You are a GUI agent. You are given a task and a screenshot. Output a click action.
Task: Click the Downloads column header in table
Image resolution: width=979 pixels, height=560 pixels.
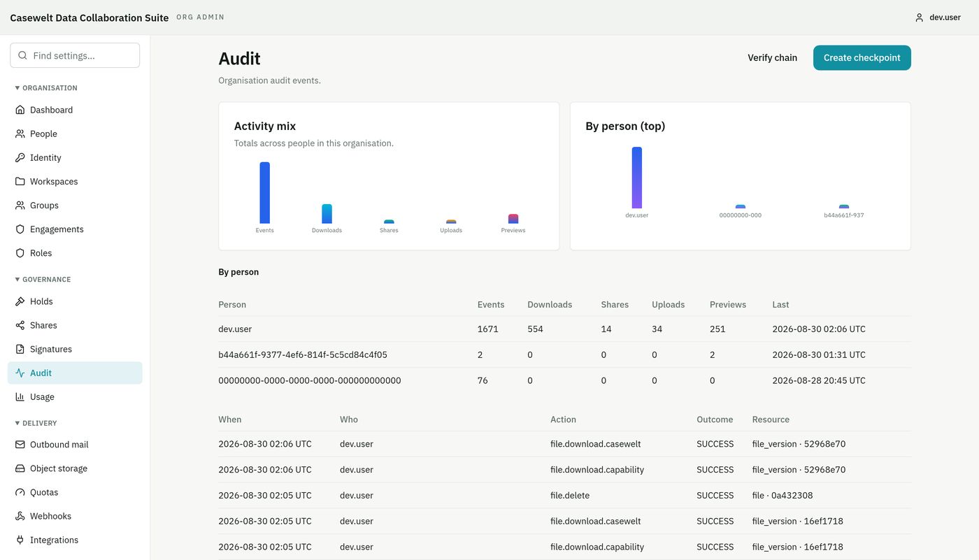tap(550, 305)
